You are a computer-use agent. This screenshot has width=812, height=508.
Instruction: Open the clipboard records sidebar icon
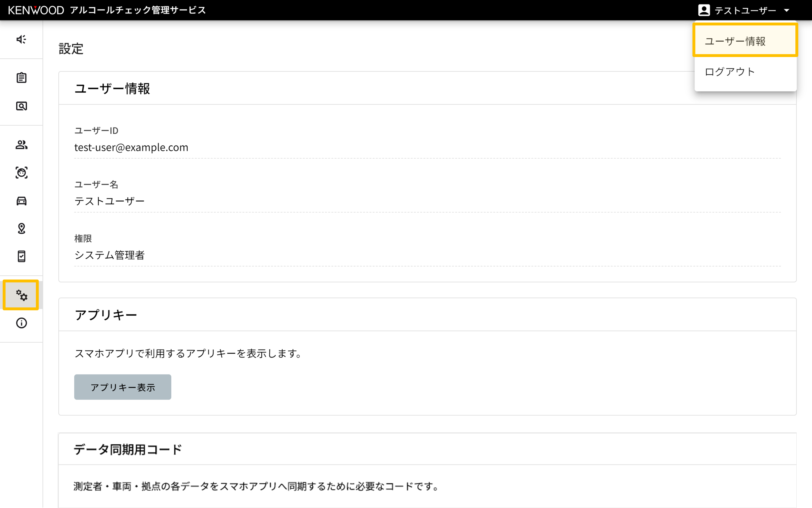pyautogui.click(x=21, y=78)
